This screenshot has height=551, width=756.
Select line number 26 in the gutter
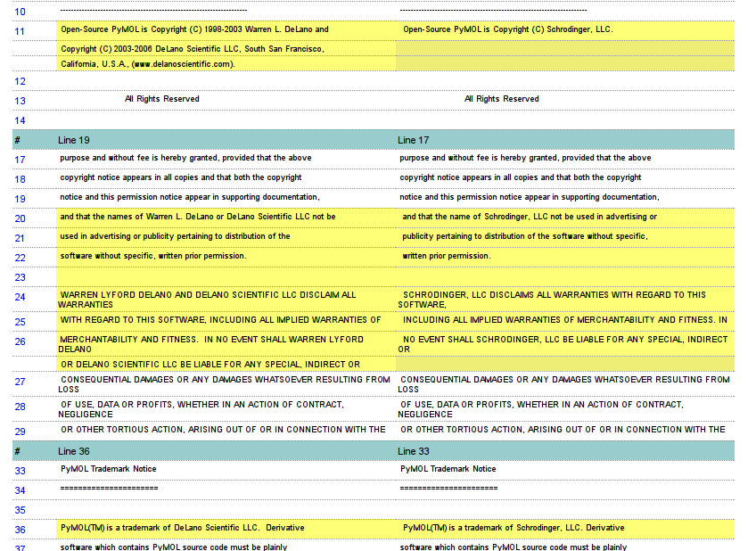coord(20,341)
